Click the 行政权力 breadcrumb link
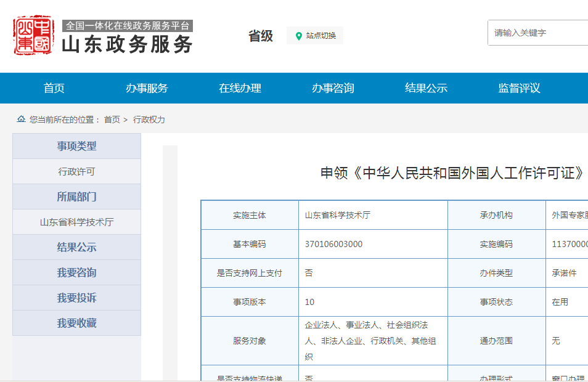The image size is (588, 382). [x=149, y=120]
